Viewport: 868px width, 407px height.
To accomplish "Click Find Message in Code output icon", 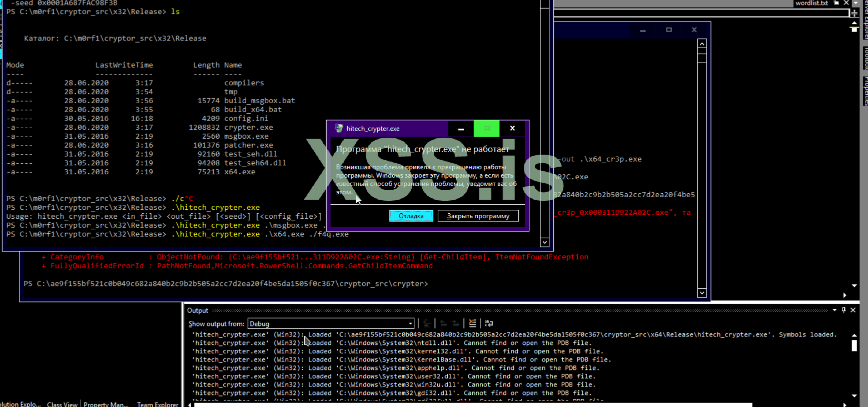I will click(x=426, y=323).
